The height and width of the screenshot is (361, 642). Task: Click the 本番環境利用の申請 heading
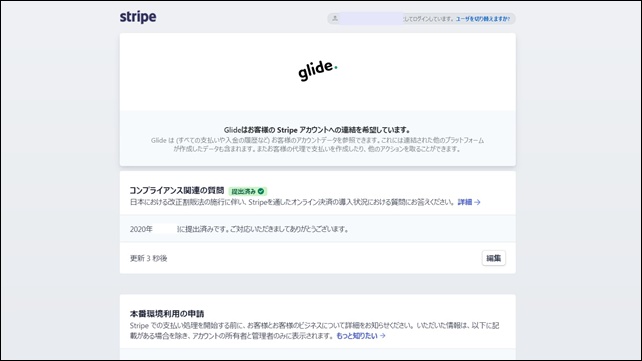[x=167, y=314]
